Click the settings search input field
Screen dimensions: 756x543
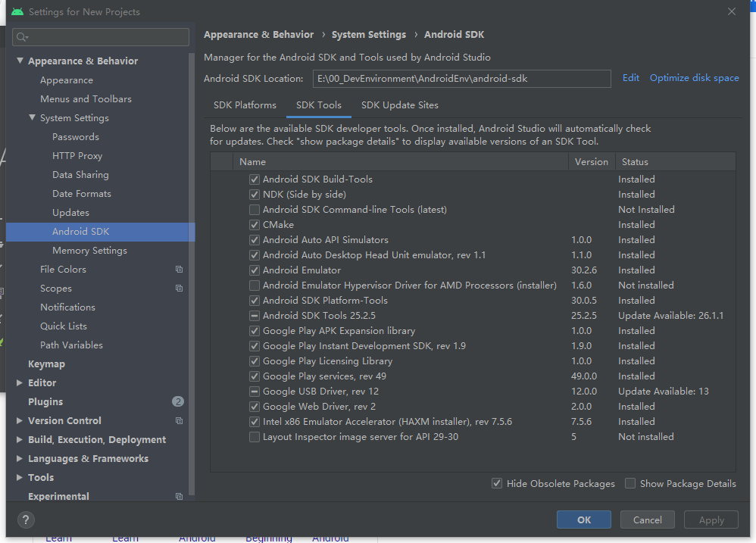click(x=101, y=37)
